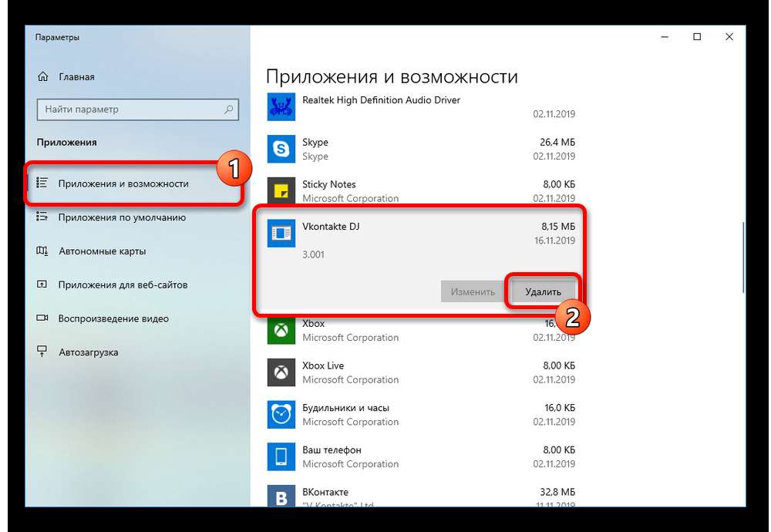Click the Vkontakte DJ app icon
Screen dimensions: 771x532
tap(279, 233)
